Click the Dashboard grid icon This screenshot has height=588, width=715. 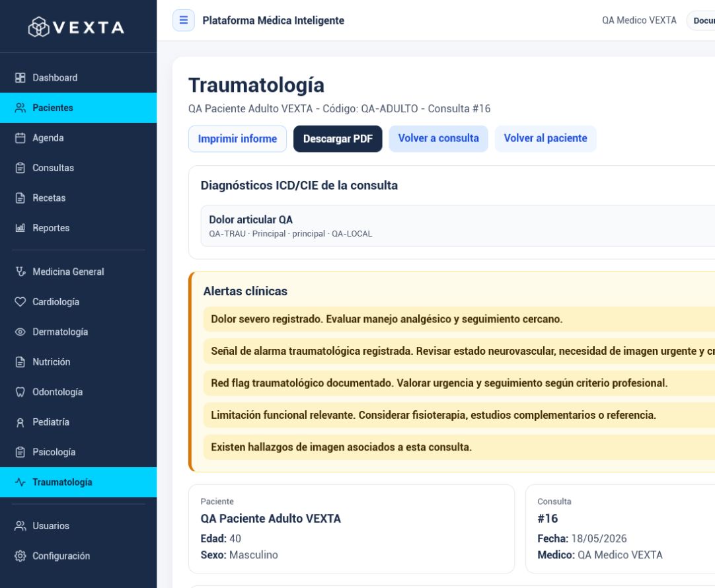(20, 78)
